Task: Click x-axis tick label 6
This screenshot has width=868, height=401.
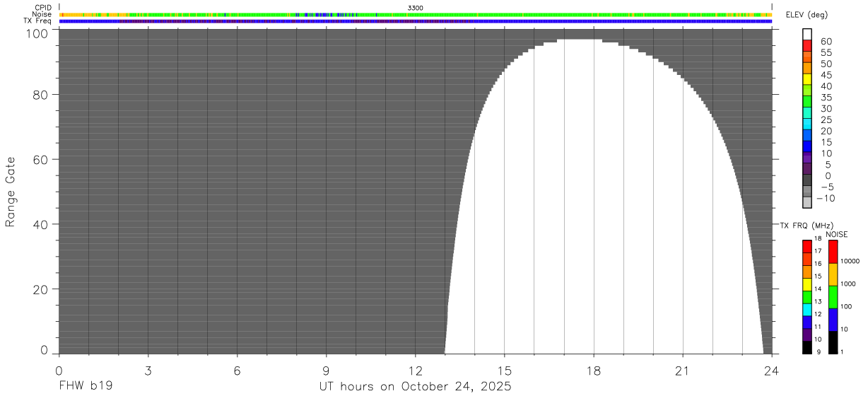Action: (x=237, y=371)
